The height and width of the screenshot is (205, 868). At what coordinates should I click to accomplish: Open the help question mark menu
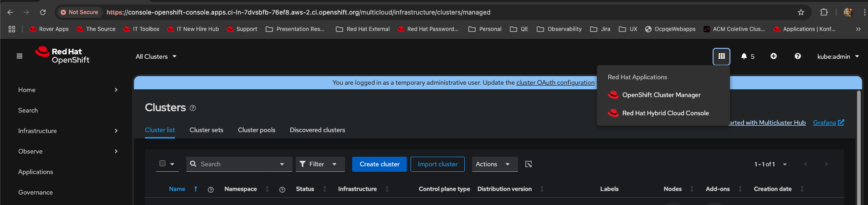click(798, 56)
